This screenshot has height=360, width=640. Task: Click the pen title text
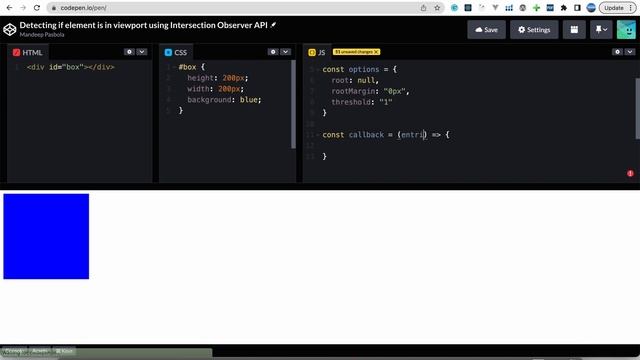tap(144, 25)
